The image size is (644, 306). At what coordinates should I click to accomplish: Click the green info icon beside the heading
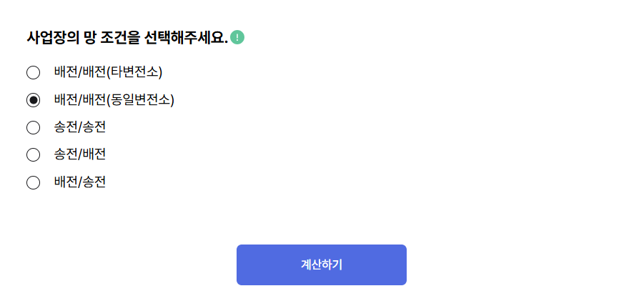pyautogui.click(x=237, y=37)
